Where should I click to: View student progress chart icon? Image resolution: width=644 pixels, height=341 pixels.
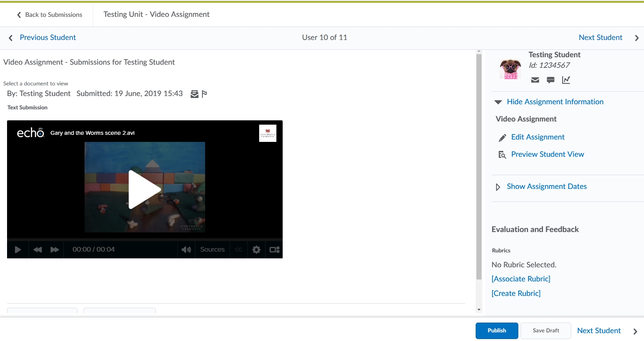pos(566,80)
